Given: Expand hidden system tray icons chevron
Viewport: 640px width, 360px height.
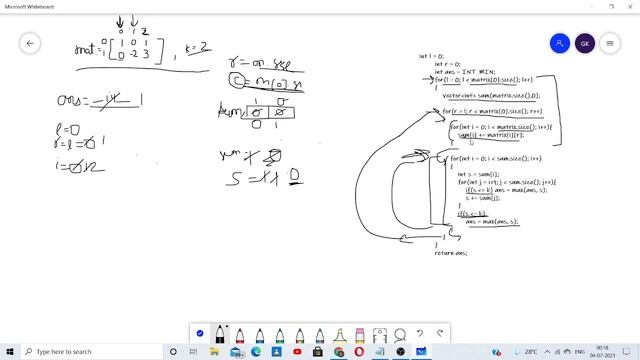Looking at the screenshot, I should click(x=547, y=351).
